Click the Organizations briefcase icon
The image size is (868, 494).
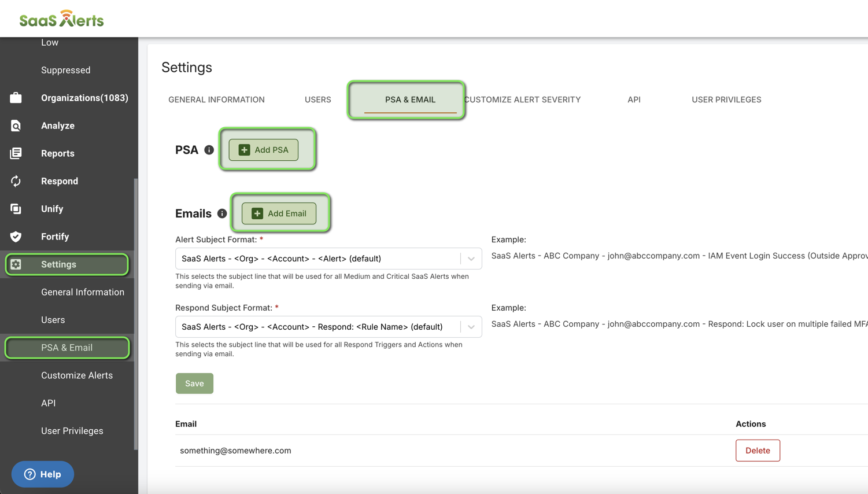16,98
